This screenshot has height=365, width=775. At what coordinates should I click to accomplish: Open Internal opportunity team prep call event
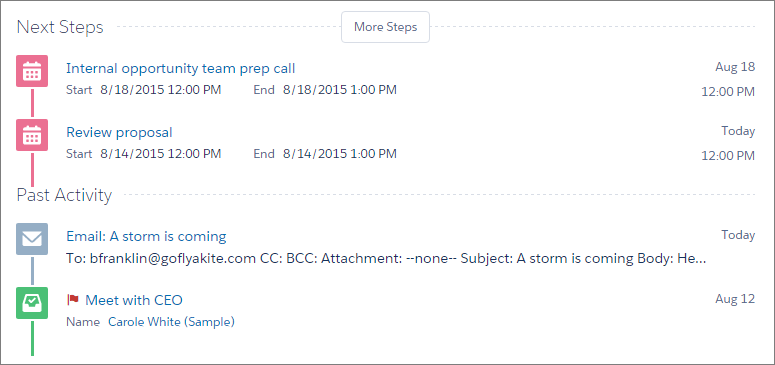coord(181,68)
